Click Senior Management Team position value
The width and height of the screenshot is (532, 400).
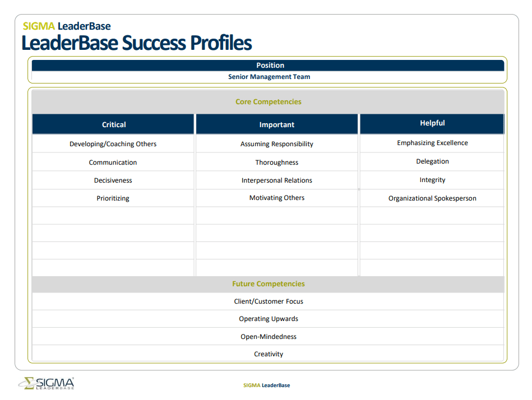[269, 77]
